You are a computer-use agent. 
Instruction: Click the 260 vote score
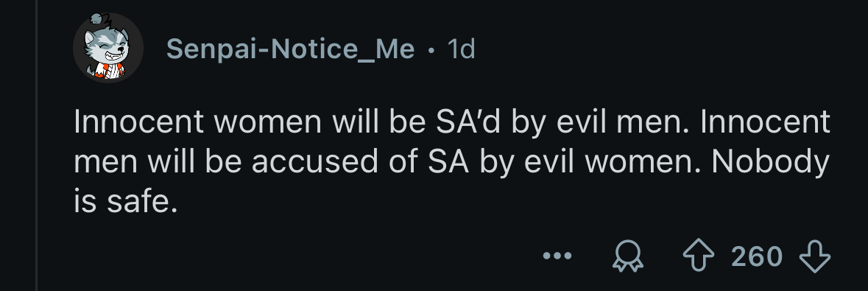click(x=757, y=257)
